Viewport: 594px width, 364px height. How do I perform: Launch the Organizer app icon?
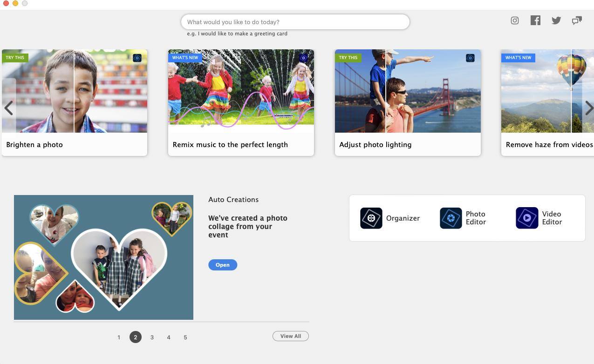[x=371, y=218]
